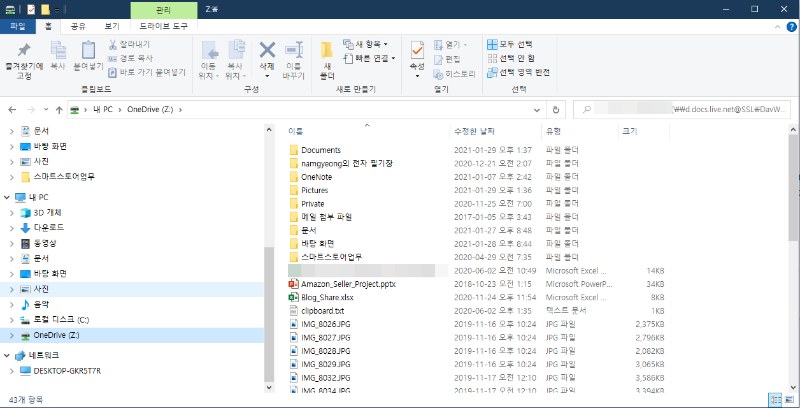This screenshot has width=800, height=408.
Task: Switch to large icons view in status bar
Action: (x=787, y=399)
